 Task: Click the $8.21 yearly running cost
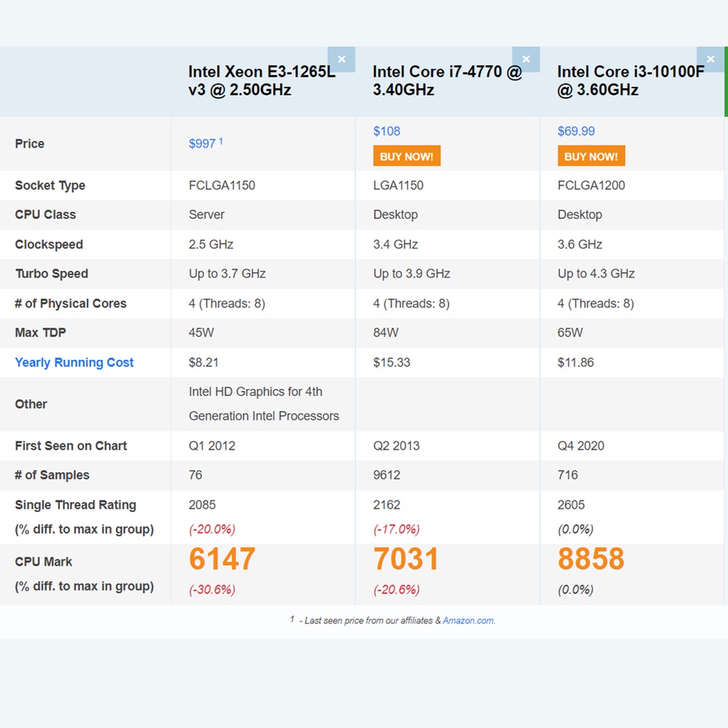coord(203,362)
